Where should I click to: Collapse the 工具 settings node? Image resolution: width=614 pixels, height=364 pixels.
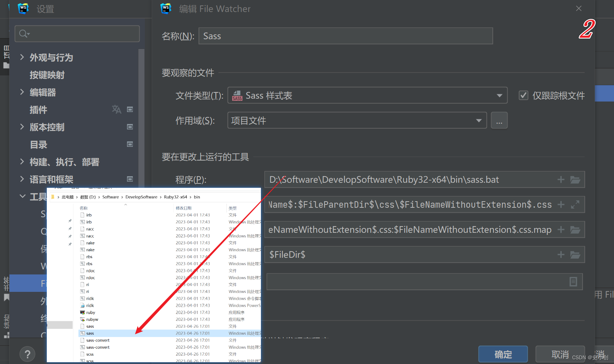coord(22,196)
